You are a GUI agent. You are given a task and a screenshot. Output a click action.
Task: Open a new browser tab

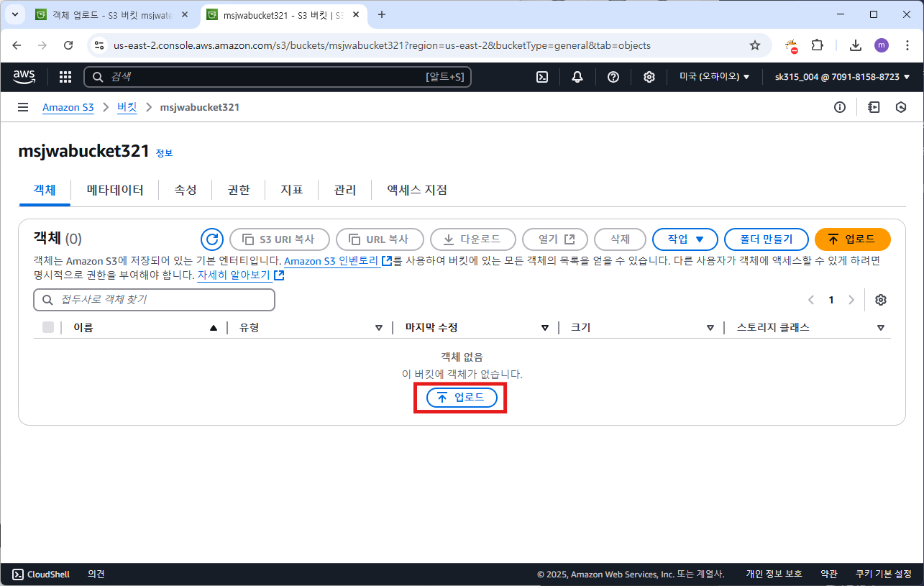382,14
